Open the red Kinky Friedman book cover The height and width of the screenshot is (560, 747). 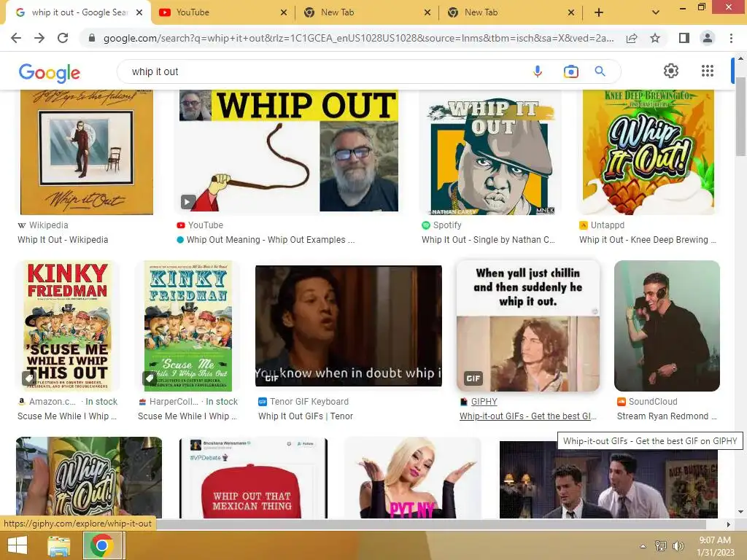click(x=68, y=326)
